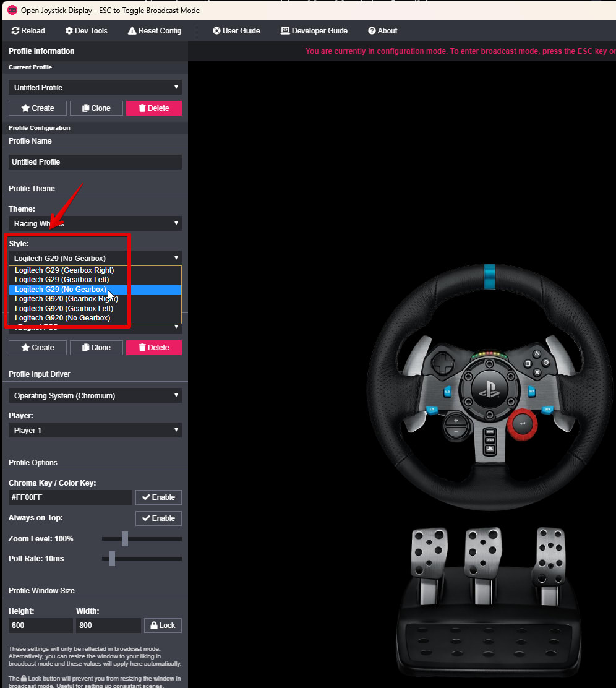
Task: Click the Chroma Key color input field
Action: [71, 497]
